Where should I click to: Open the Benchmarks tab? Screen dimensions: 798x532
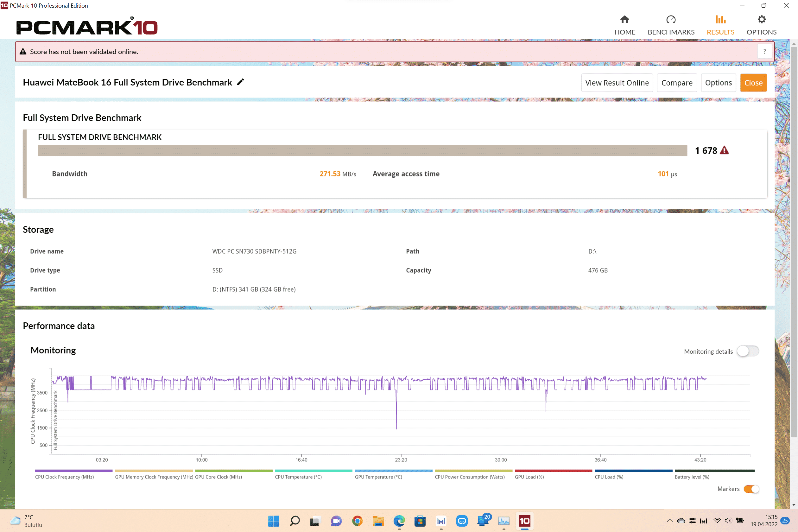[x=671, y=25]
